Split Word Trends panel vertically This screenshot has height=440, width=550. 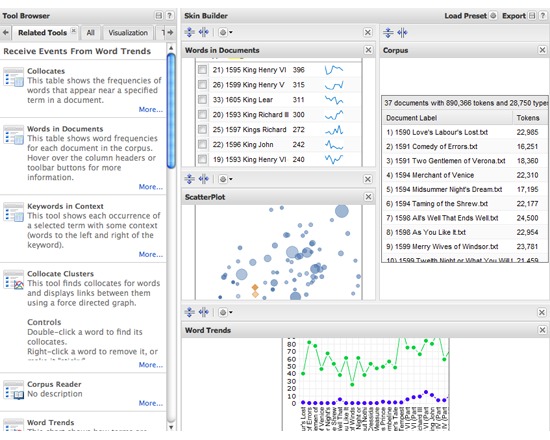pos(189,312)
